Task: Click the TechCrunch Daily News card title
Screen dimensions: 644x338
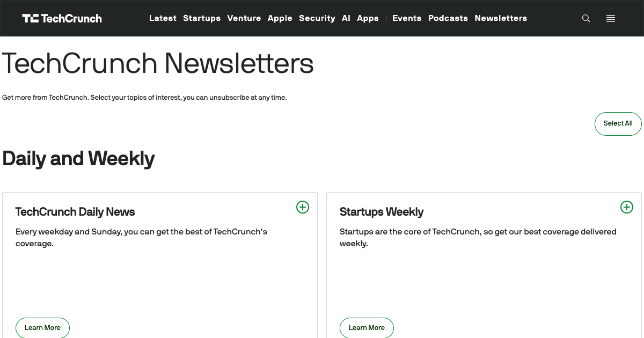Action: 75,212
